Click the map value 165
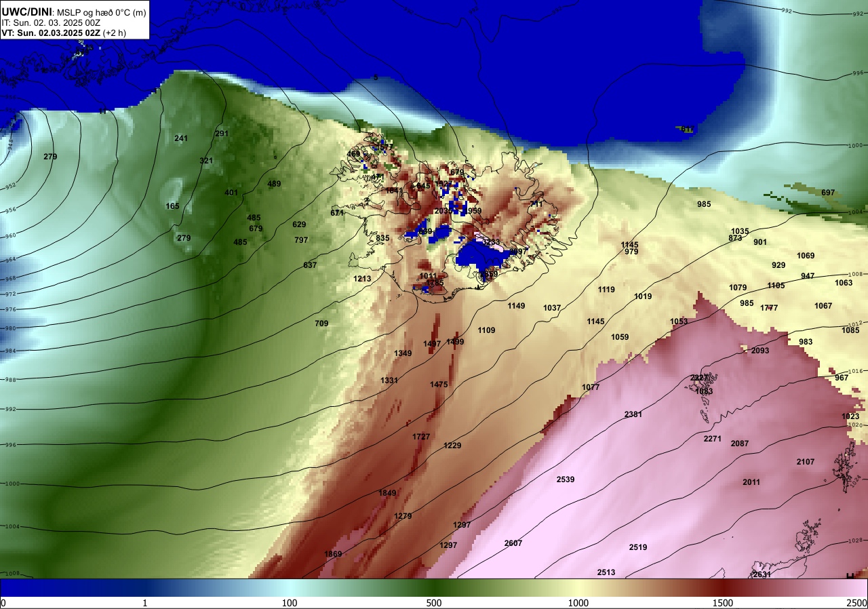868x609 pixels. tap(173, 206)
